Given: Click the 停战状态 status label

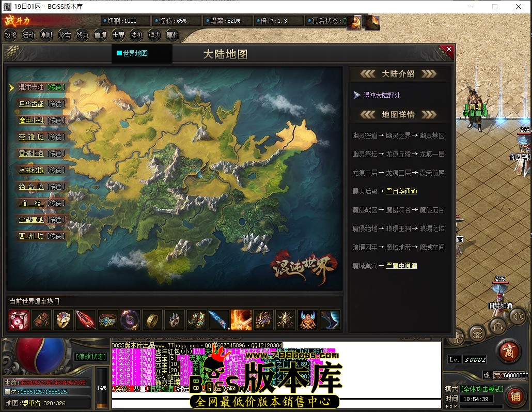Looking at the screenshot, I should (x=90, y=356).
